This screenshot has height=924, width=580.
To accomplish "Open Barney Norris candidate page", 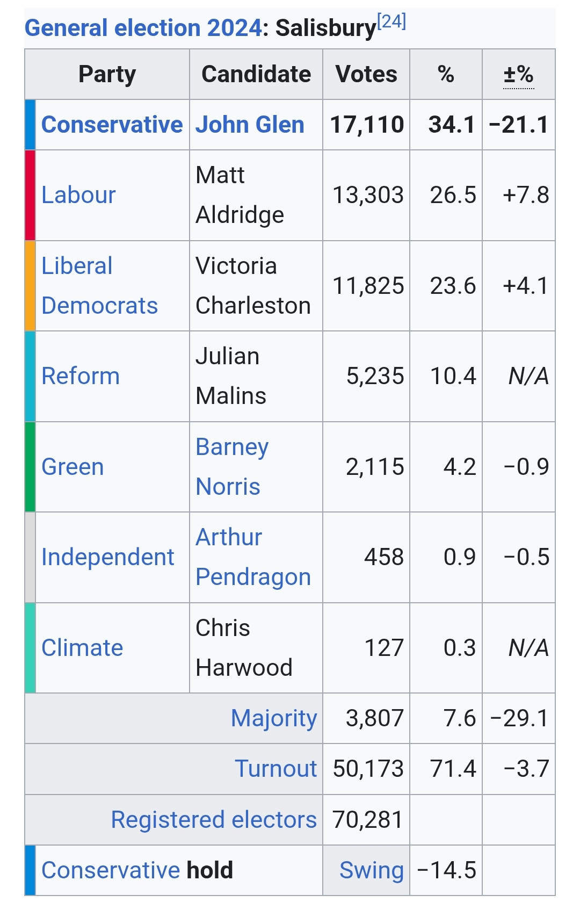I will coord(232,467).
